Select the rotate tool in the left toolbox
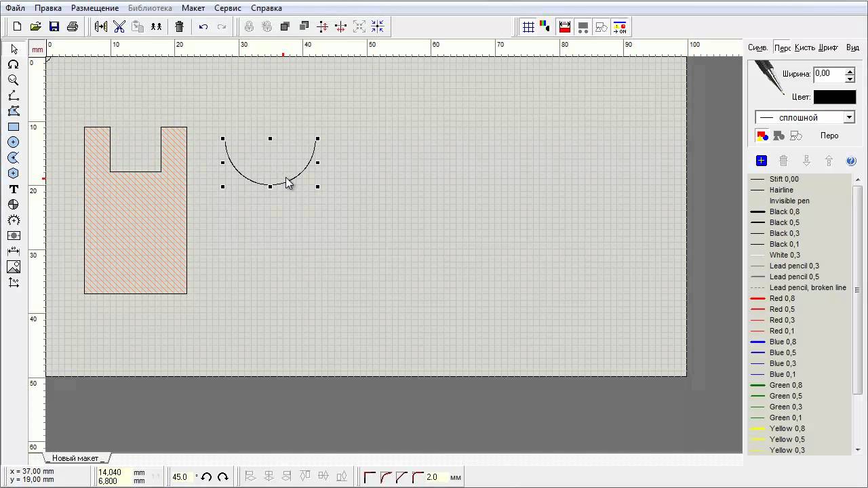The width and height of the screenshot is (868, 488). (x=14, y=64)
